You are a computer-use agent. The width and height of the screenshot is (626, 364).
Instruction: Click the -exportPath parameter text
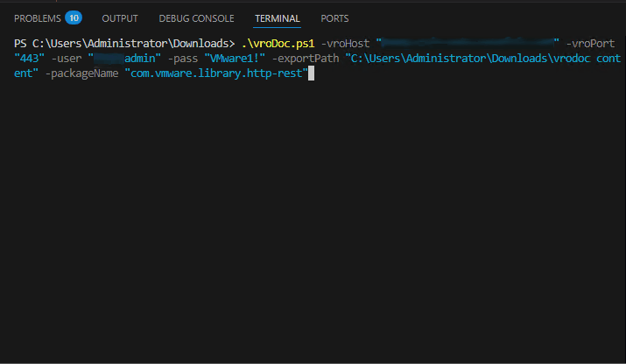coord(306,59)
